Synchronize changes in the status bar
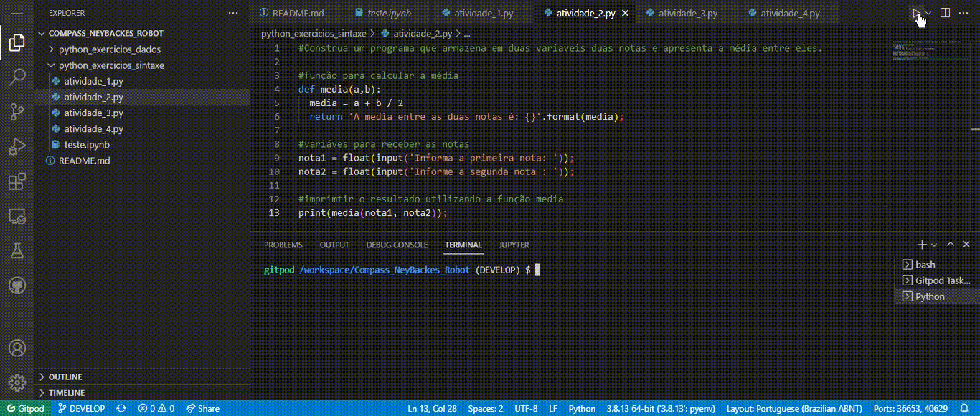 pyautogui.click(x=121, y=408)
